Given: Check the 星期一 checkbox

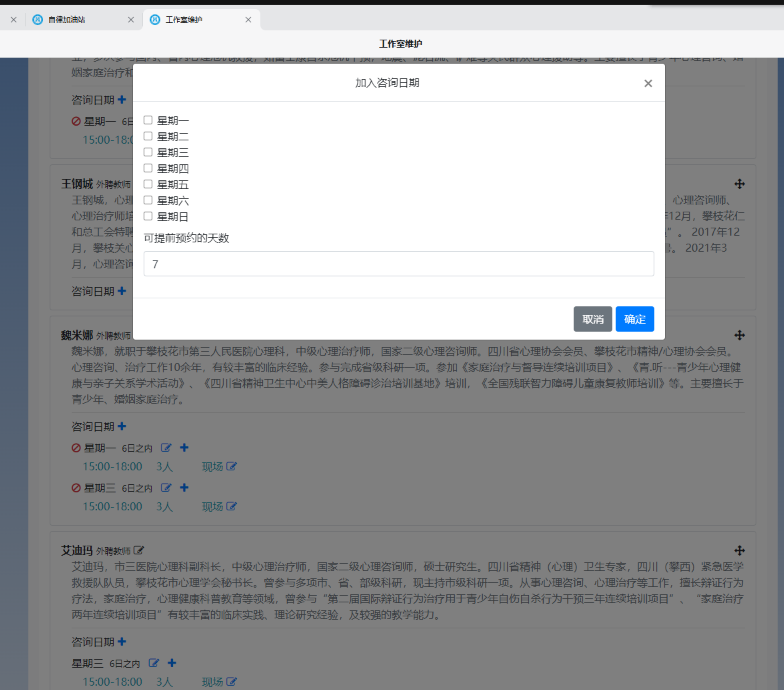Looking at the screenshot, I should (x=148, y=120).
